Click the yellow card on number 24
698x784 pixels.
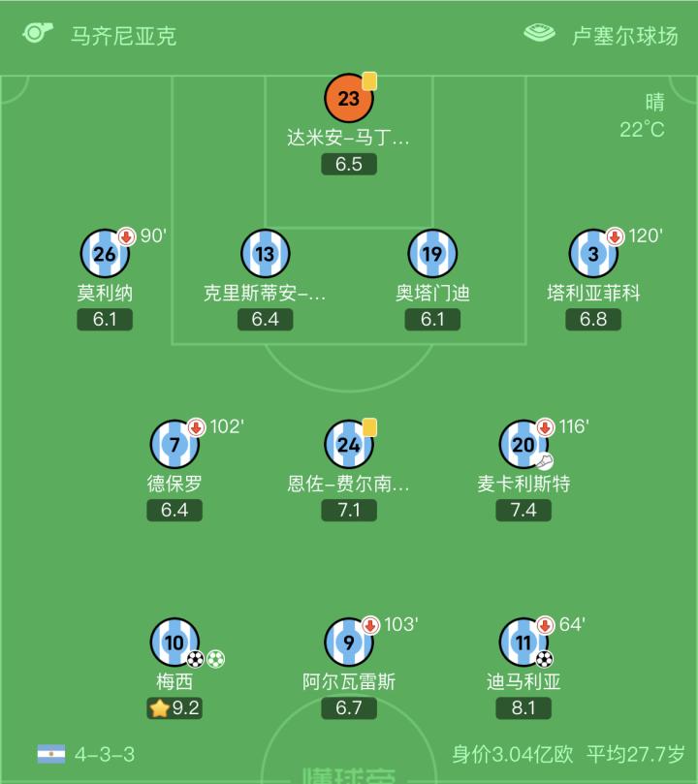click(x=369, y=427)
